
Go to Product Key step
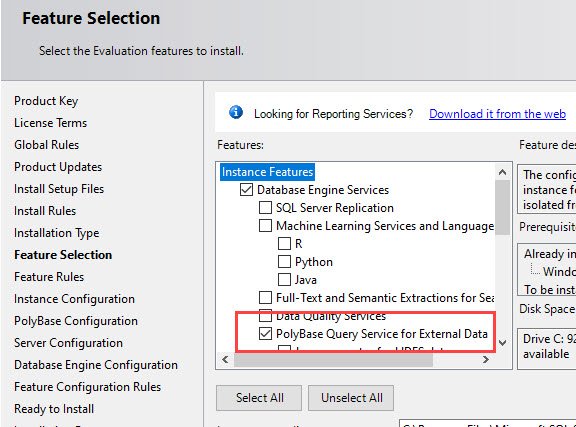click(46, 101)
